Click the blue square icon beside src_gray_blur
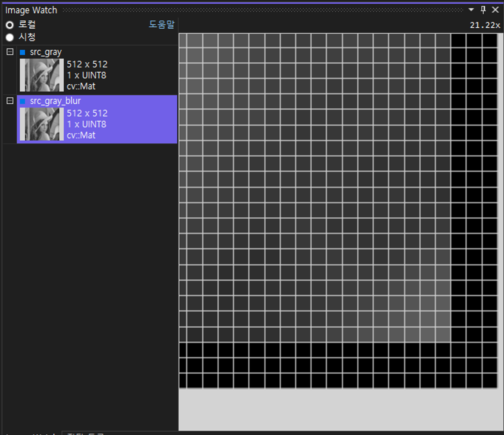This screenshot has height=435, width=504. pyautogui.click(x=23, y=101)
